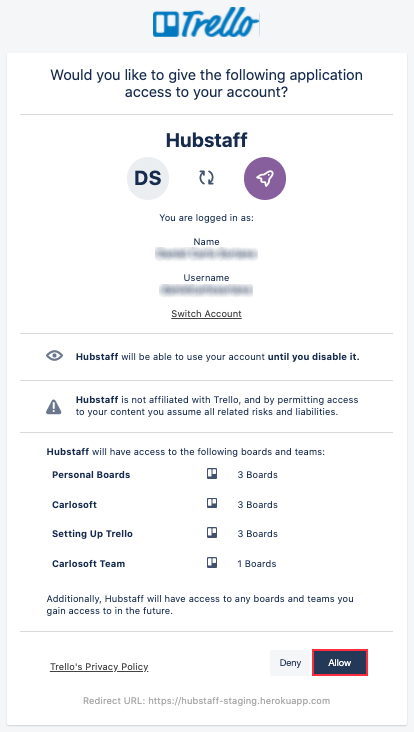The height and width of the screenshot is (732, 414).
Task: Click the DS user avatar circle
Action: tap(148, 178)
